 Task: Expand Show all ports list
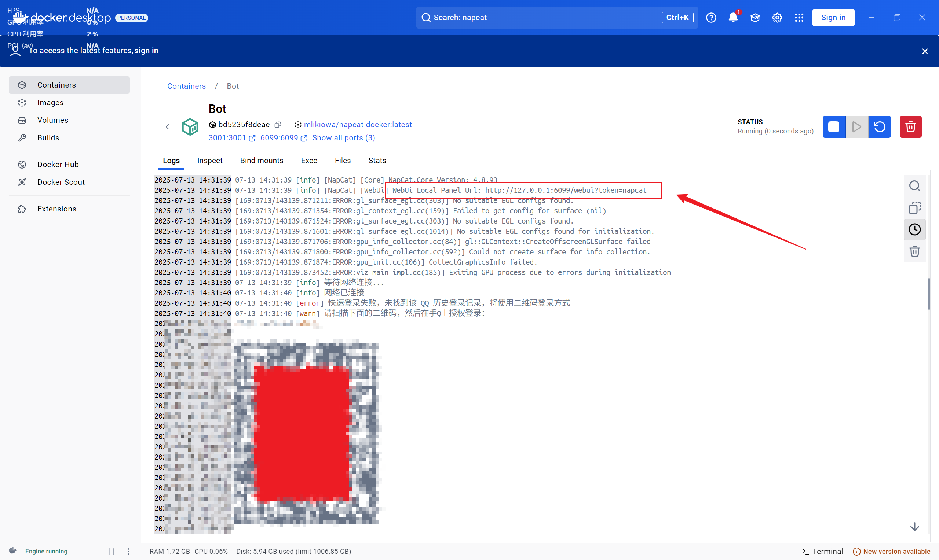[343, 138]
